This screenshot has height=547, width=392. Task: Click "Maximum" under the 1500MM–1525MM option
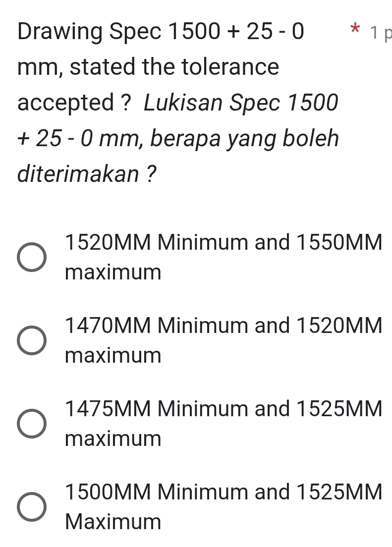pyautogui.click(x=113, y=522)
